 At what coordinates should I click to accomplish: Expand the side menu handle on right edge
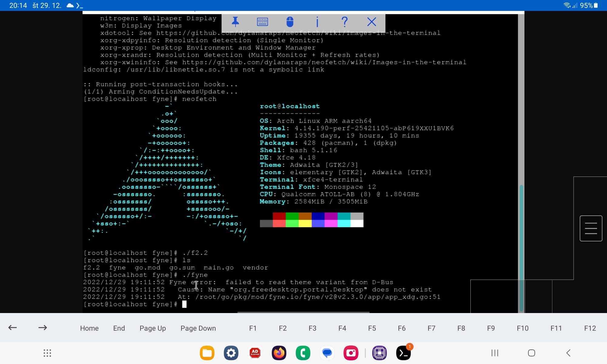click(x=591, y=228)
